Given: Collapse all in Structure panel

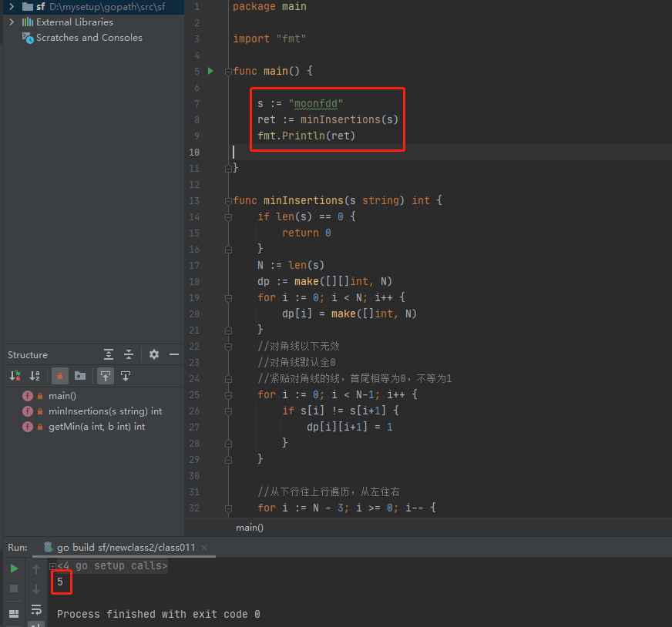Looking at the screenshot, I should (129, 354).
